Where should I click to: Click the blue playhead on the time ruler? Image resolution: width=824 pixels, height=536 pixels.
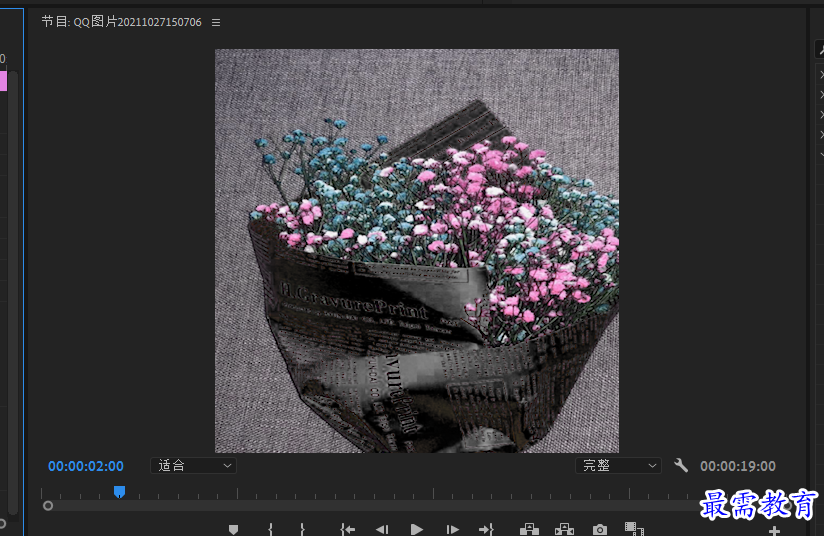(119, 492)
